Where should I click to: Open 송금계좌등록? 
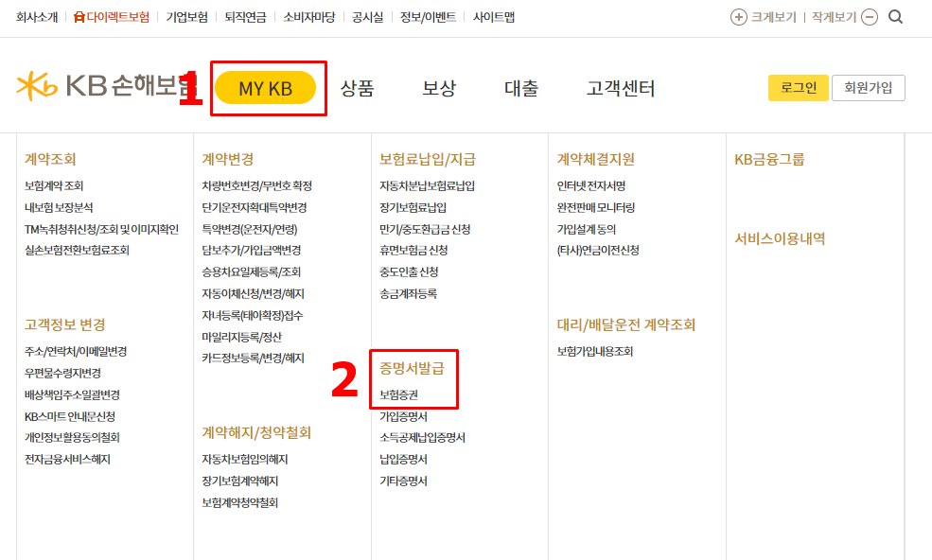tap(409, 293)
